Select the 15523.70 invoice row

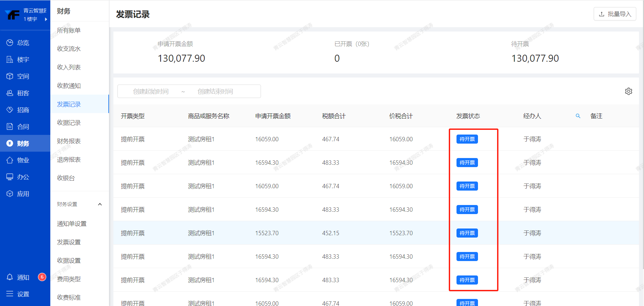(x=267, y=233)
